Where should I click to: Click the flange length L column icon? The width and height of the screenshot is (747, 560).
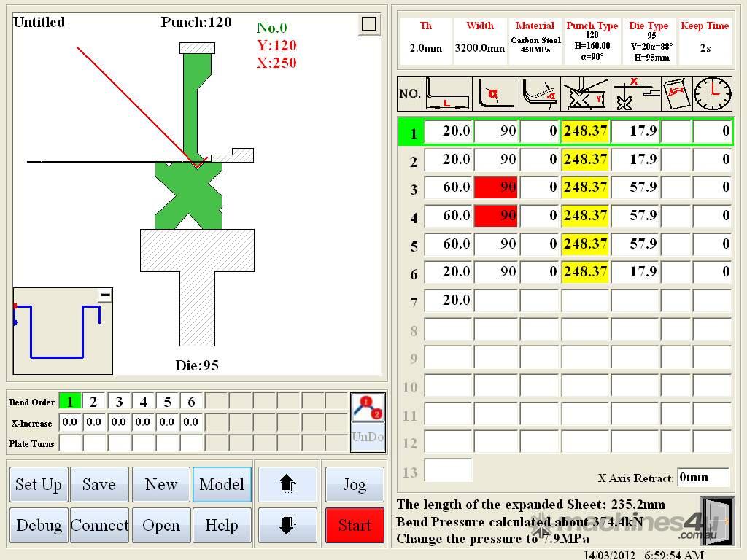[x=448, y=94]
